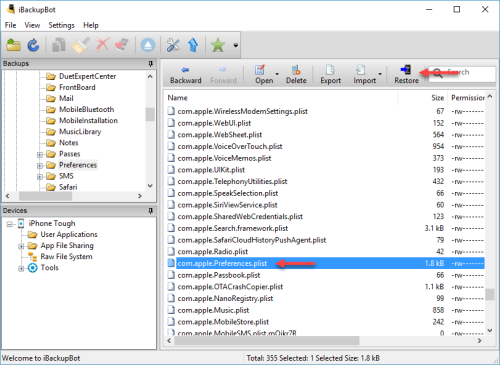The height and width of the screenshot is (365, 500).
Task: Select com.apple.WebUI.plist file
Action: click(x=214, y=123)
